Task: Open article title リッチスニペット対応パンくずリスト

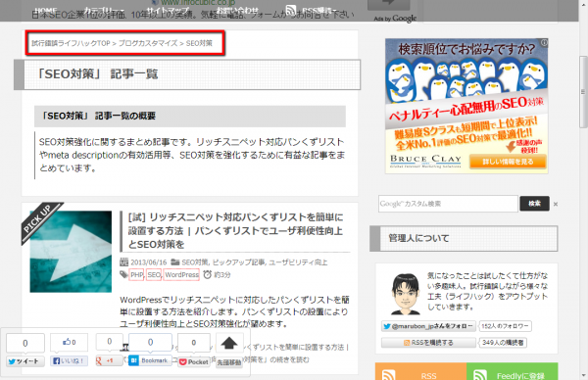Action: (235, 231)
